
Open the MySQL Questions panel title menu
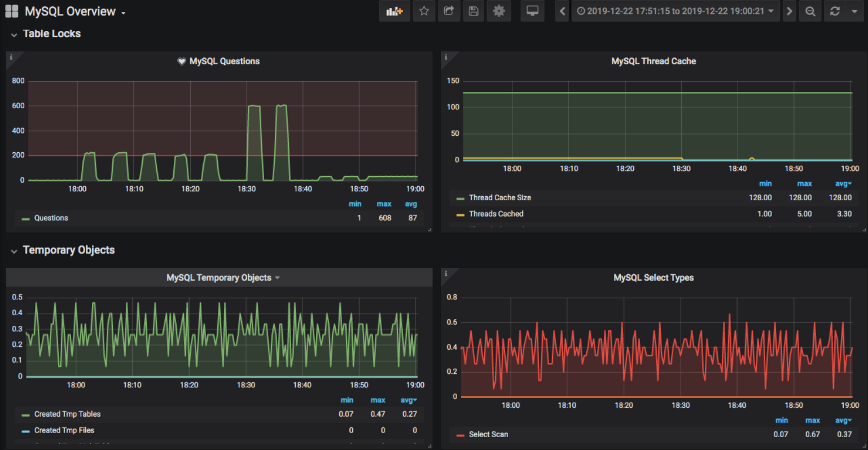(x=225, y=61)
